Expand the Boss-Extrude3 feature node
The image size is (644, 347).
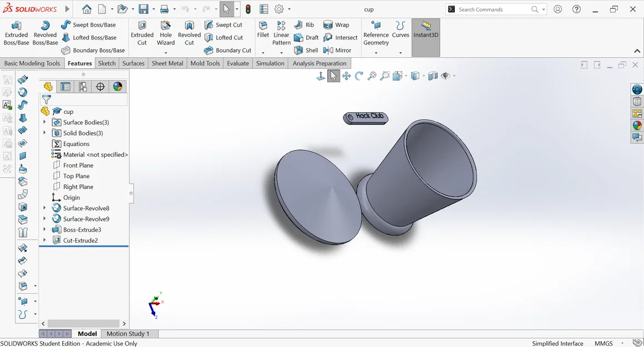(44, 230)
